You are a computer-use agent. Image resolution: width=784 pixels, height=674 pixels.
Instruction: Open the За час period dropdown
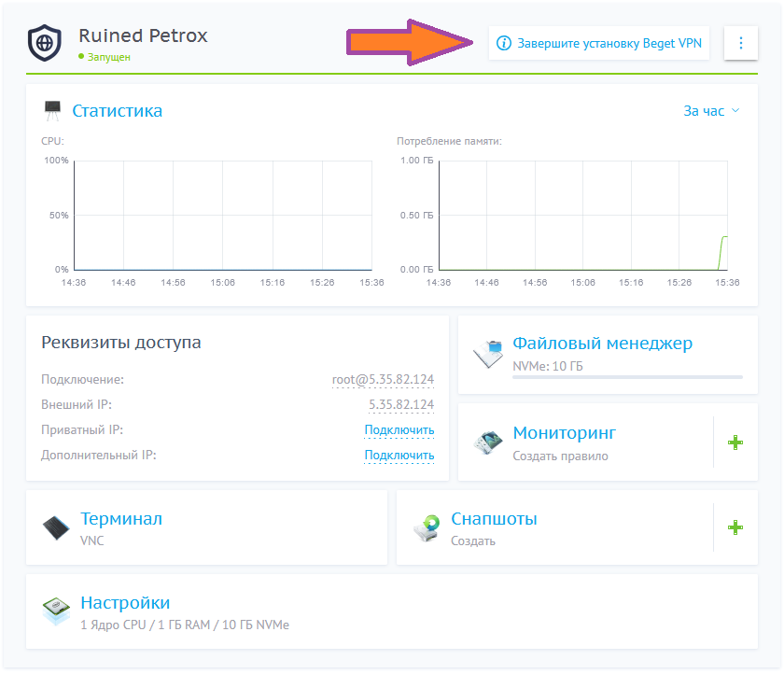711,111
